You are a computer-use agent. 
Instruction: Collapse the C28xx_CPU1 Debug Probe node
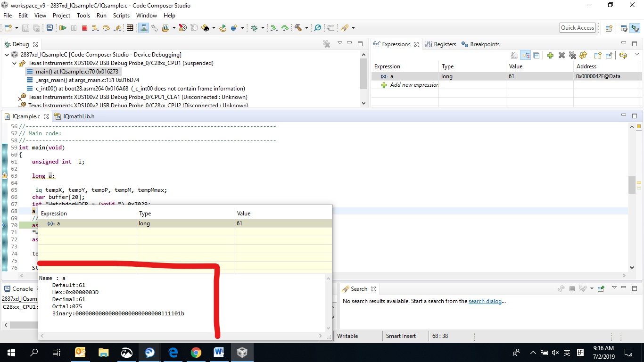pyautogui.click(x=14, y=63)
